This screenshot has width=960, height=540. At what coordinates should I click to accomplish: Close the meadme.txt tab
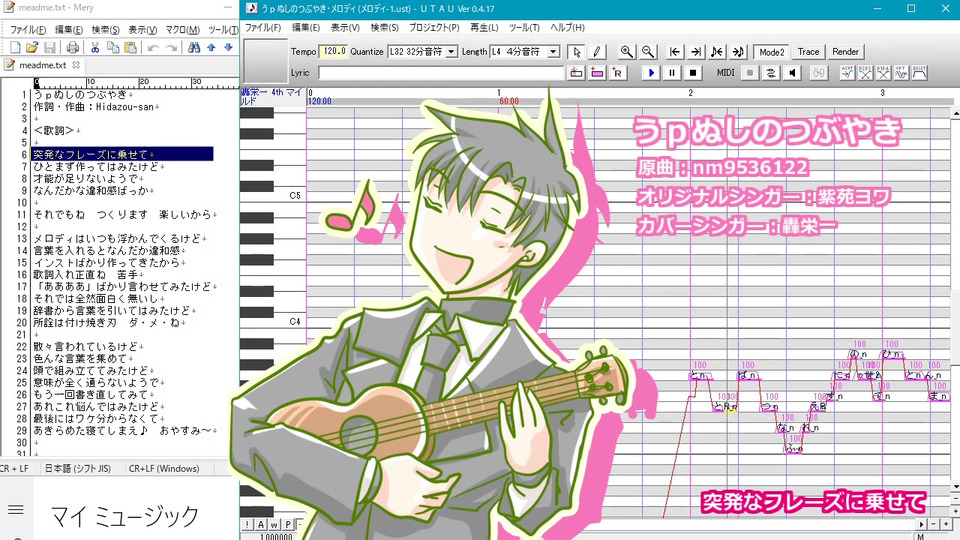[76, 65]
